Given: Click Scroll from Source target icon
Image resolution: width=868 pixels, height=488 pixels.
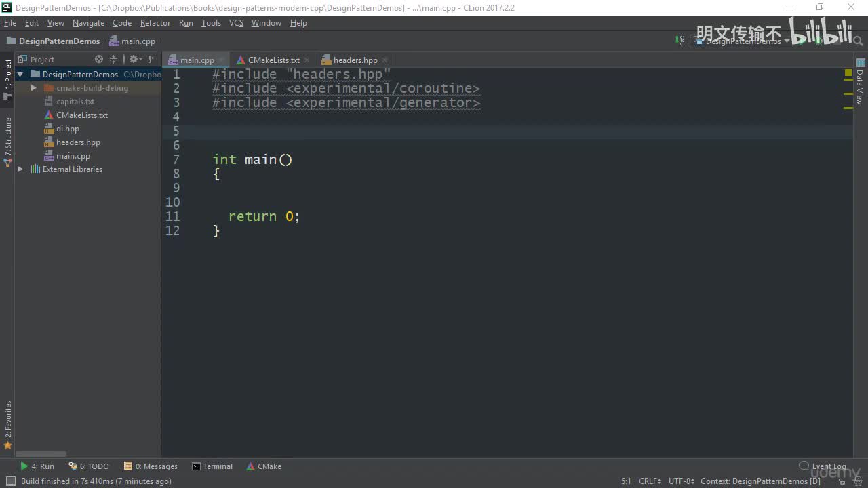Looking at the screenshot, I should pos(99,60).
